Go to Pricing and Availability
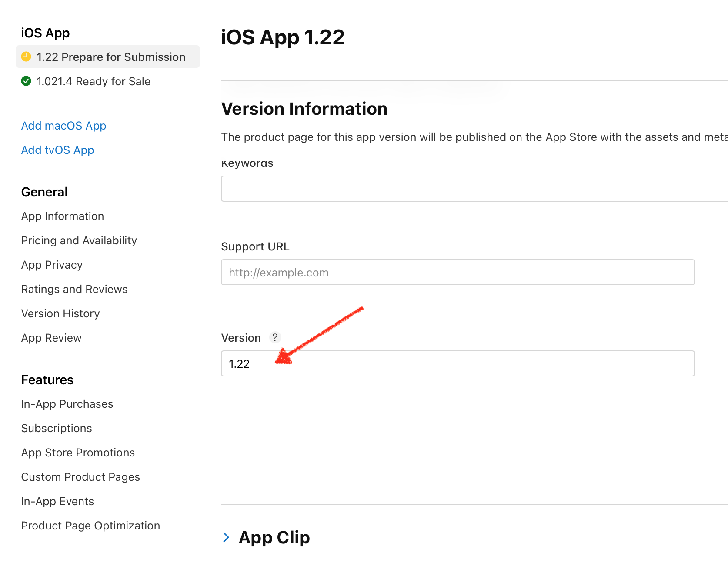 (79, 240)
